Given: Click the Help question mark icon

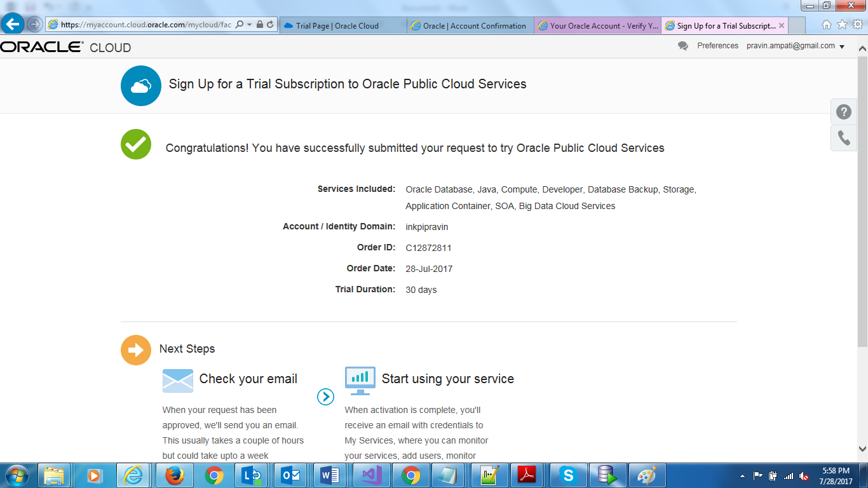Looking at the screenshot, I should 843,111.
